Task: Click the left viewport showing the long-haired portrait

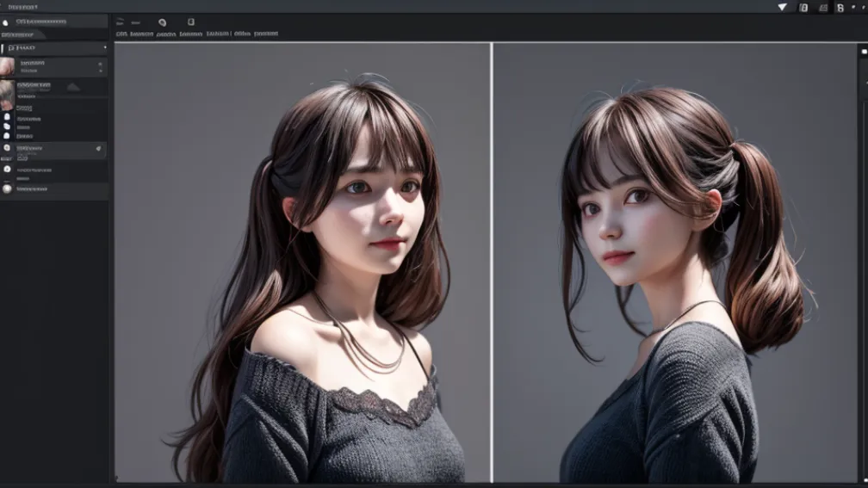Action: click(302, 263)
